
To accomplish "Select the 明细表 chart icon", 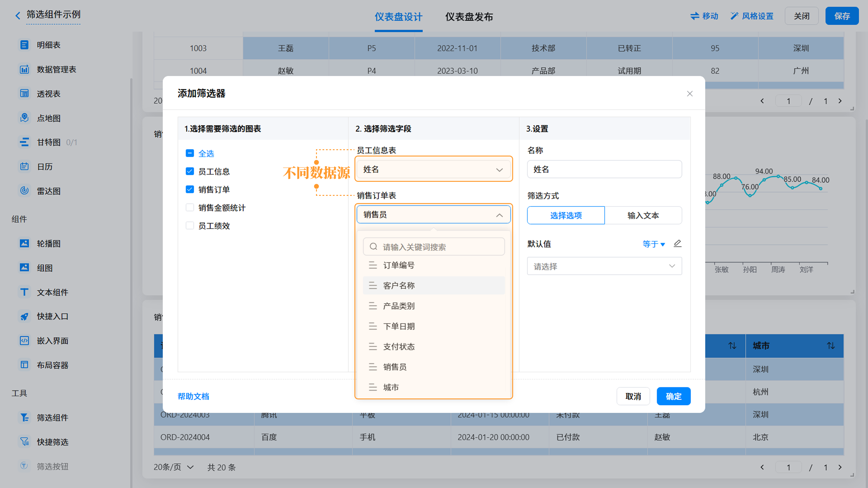I will (24, 45).
